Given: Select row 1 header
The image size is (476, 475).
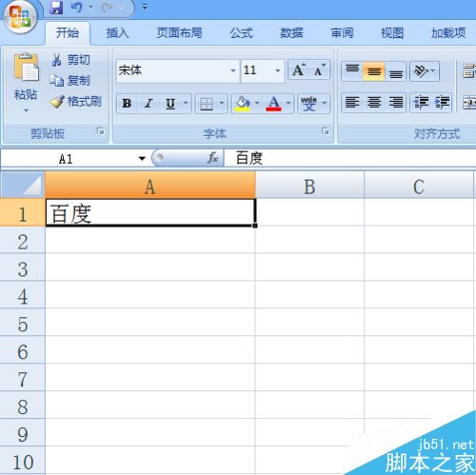Looking at the screenshot, I should 22,212.
